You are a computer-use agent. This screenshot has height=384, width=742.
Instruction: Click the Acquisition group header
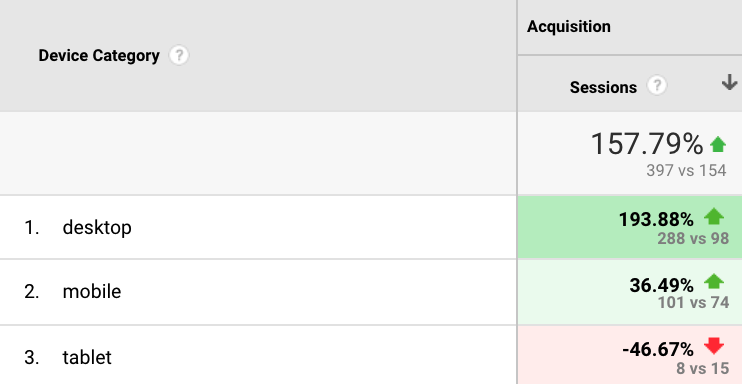click(x=569, y=27)
